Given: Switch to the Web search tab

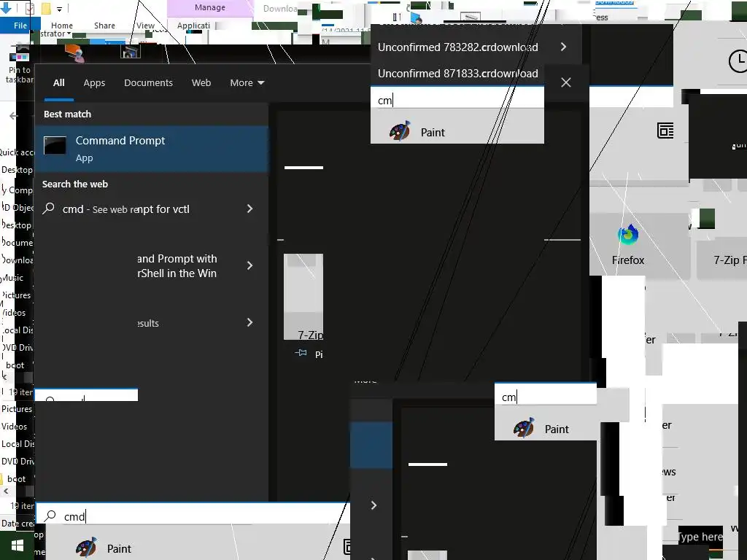Looking at the screenshot, I should tap(201, 83).
